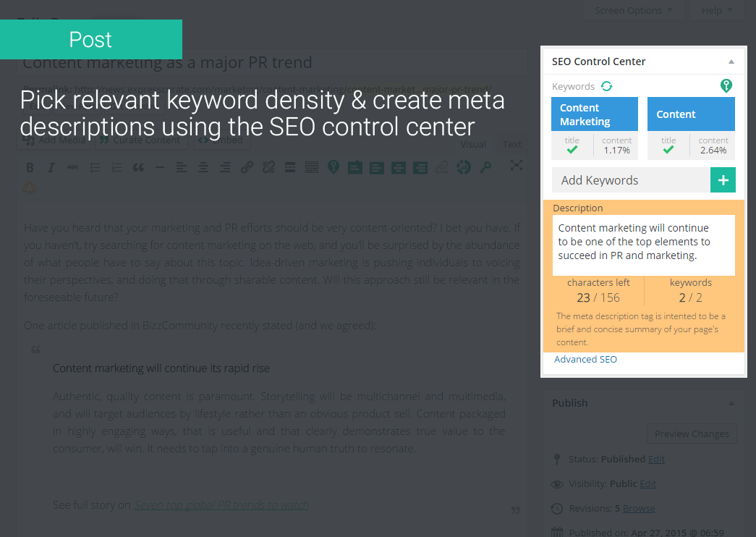
Task: Select the green center-aligned box icon
Action: (398, 168)
